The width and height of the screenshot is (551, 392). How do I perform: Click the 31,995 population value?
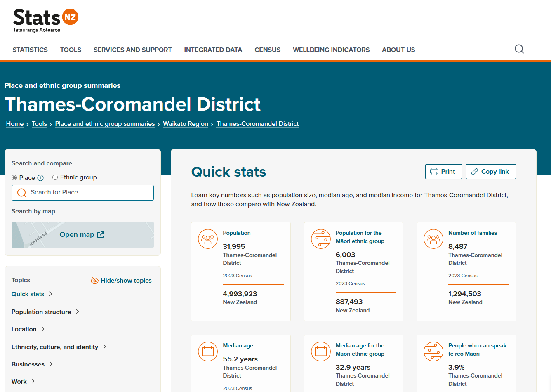point(234,247)
